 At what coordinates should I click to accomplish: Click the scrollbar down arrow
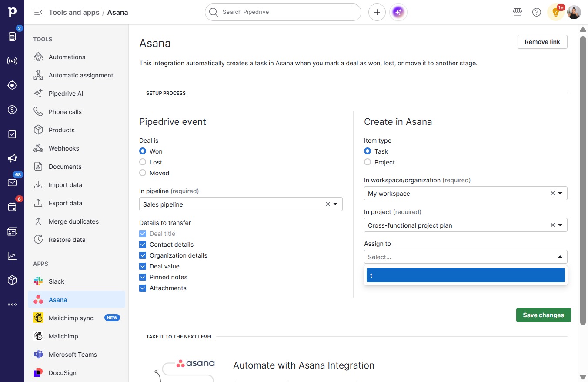click(583, 377)
